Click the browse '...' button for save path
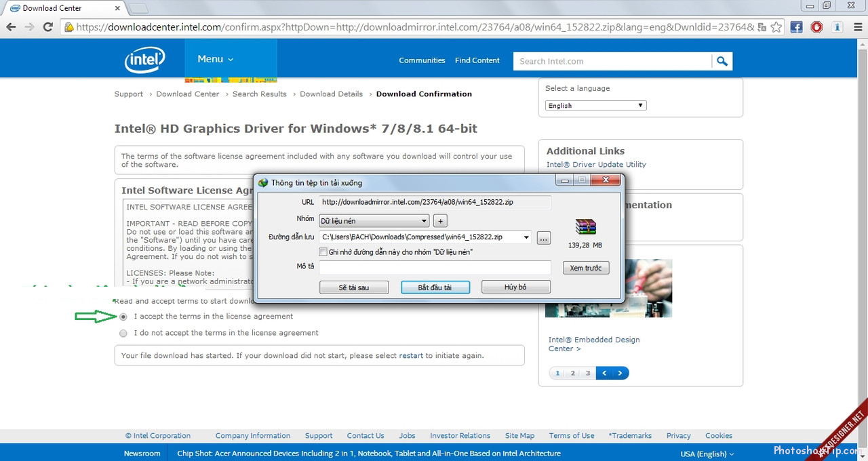 pyautogui.click(x=543, y=238)
